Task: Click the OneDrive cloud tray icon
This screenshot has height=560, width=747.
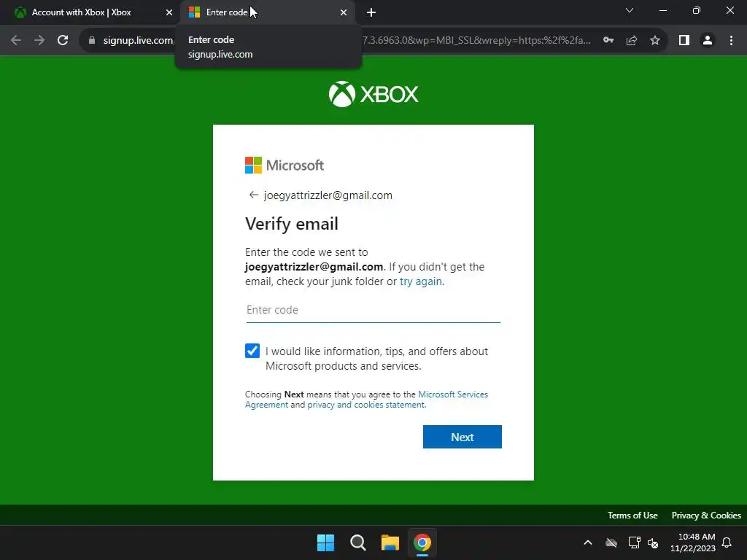Action: (611, 542)
